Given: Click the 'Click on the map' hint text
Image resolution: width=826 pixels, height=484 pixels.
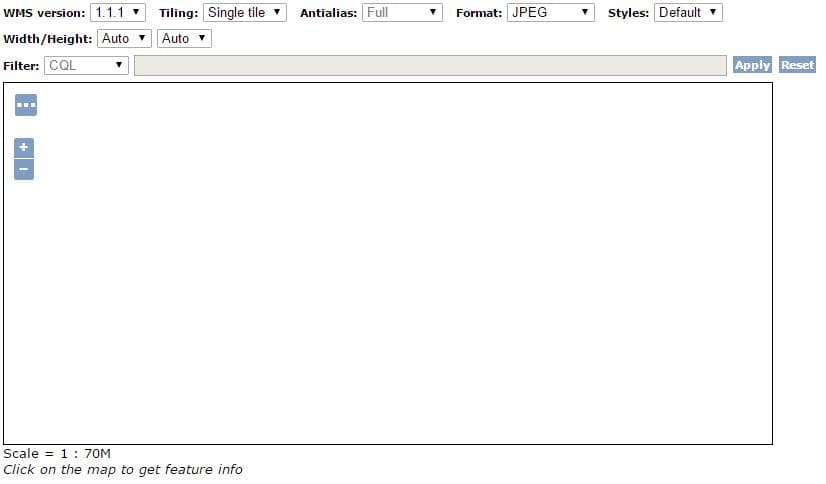Looking at the screenshot, I should [x=122, y=469].
